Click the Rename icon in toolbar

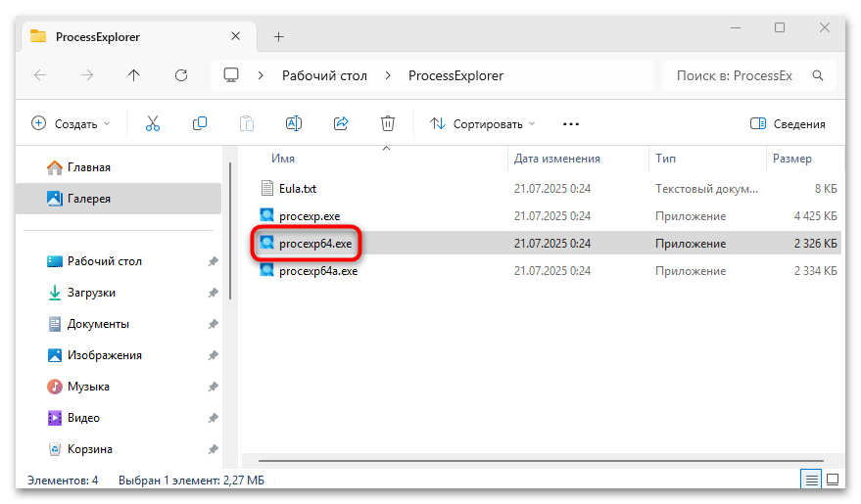click(x=294, y=124)
